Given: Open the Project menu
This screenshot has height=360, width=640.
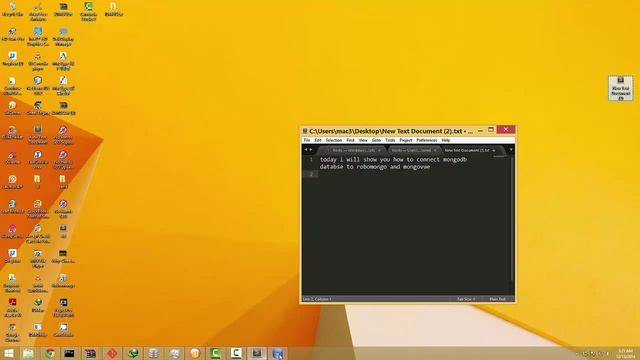Looking at the screenshot, I should pyautogui.click(x=406, y=140).
